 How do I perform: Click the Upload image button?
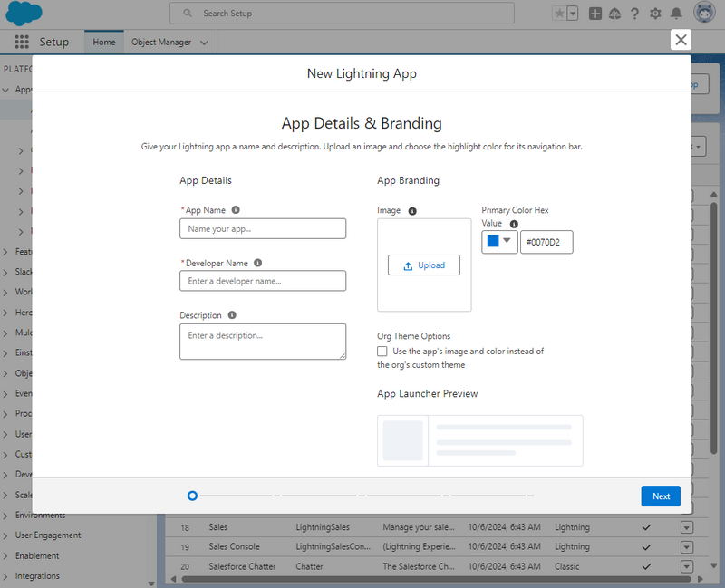424,265
